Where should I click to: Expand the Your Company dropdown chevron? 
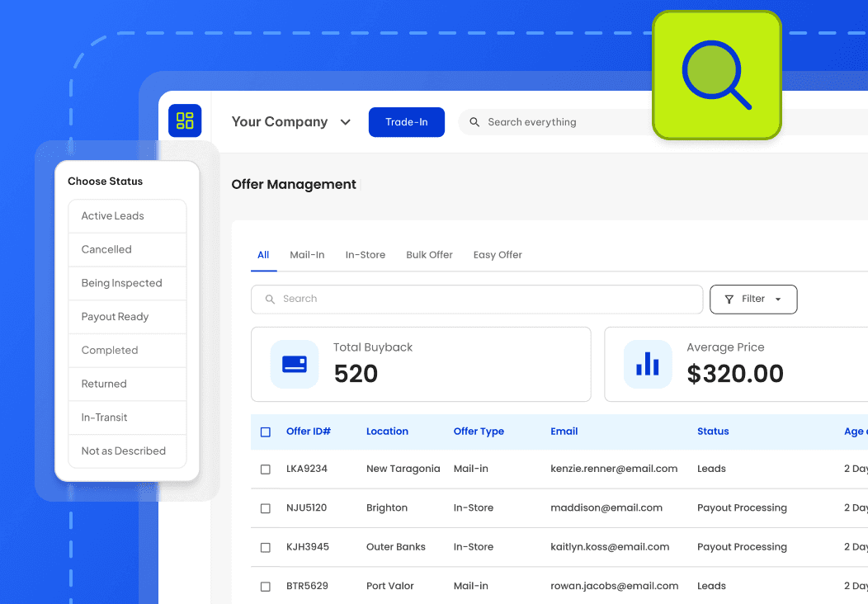[x=346, y=122]
